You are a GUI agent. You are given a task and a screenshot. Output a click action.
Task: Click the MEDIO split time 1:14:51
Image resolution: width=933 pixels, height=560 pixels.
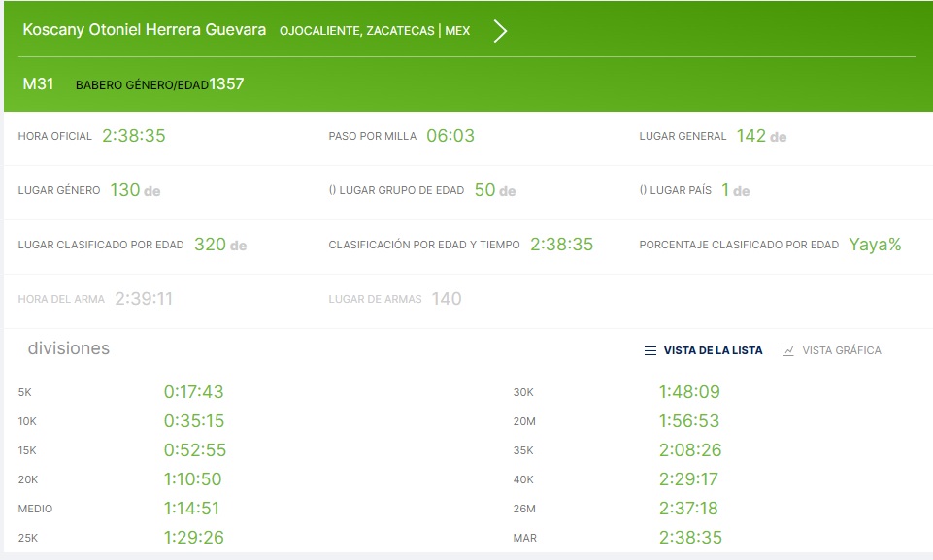click(193, 509)
